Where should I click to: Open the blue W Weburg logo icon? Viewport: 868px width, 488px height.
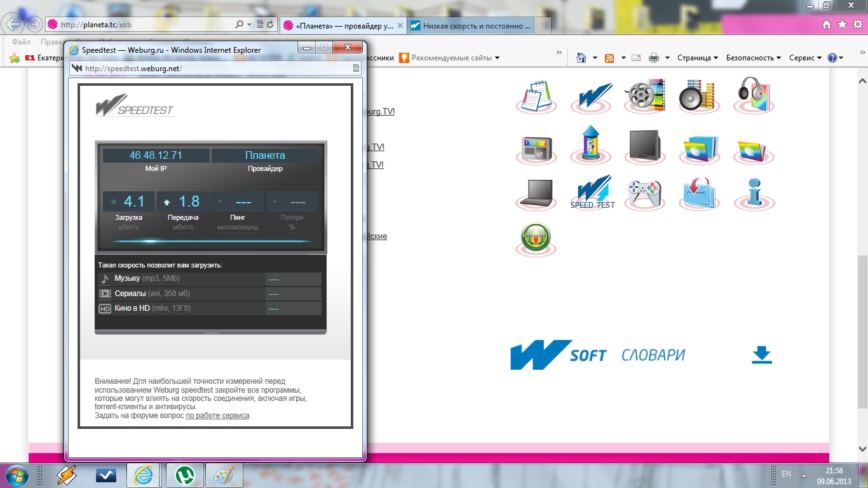[x=591, y=96]
